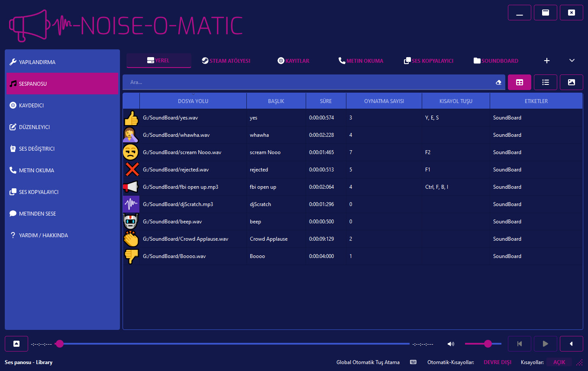Switch to image thumbnail view
The image size is (588, 371).
tap(571, 82)
